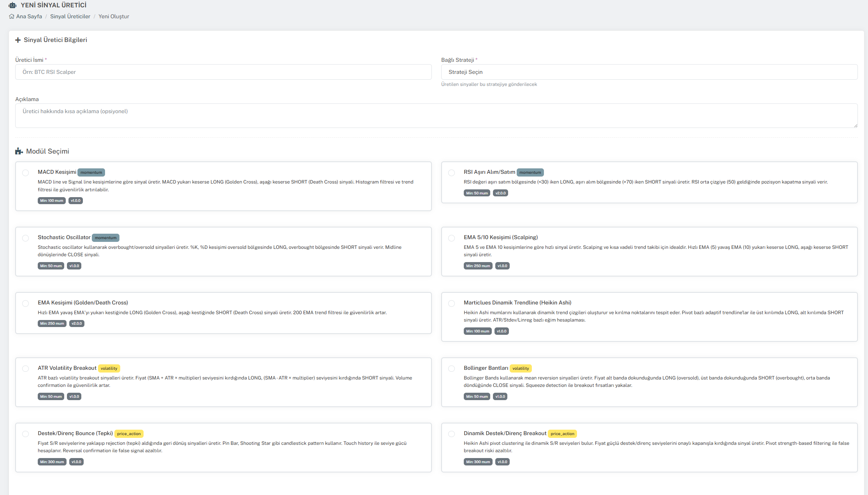
Task: Click resize handle of Açıklama textarea
Action: 855,125
